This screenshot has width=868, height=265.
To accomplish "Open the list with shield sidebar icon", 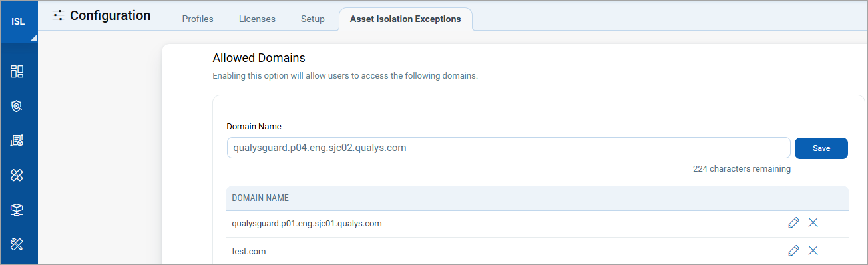I will tap(17, 140).
